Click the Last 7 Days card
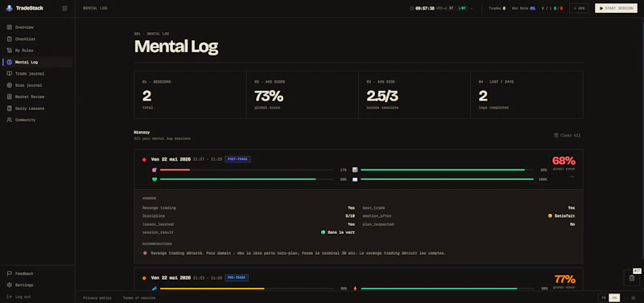This screenshot has width=644, height=303. click(527, 95)
